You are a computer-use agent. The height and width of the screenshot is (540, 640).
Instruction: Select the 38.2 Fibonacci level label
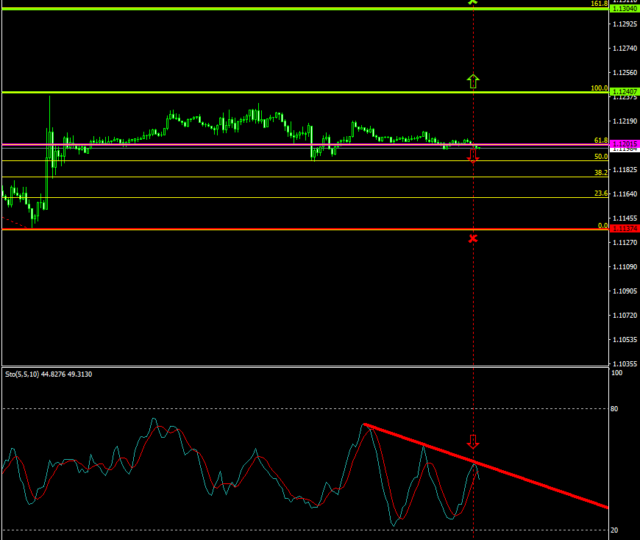point(600,172)
